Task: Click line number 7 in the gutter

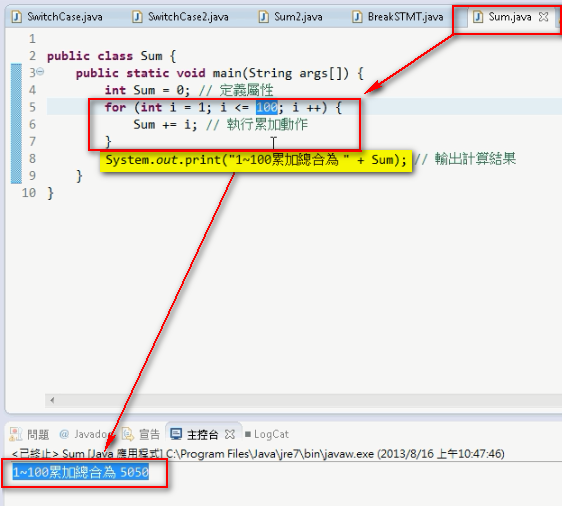Action: [32, 142]
